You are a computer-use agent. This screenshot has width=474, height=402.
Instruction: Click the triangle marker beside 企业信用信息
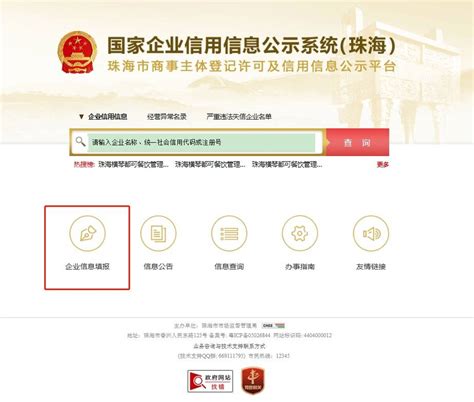click(81, 117)
